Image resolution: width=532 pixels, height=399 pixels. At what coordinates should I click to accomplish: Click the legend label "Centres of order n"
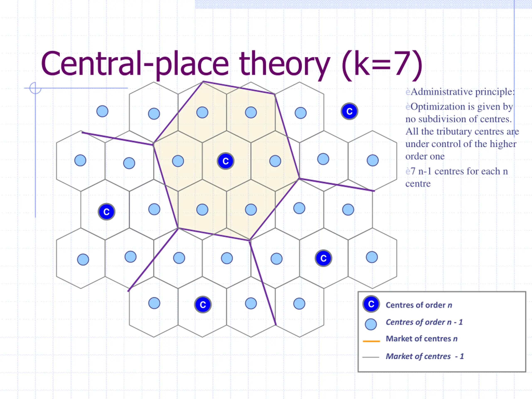pyautogui.click(x=419, y=305)
